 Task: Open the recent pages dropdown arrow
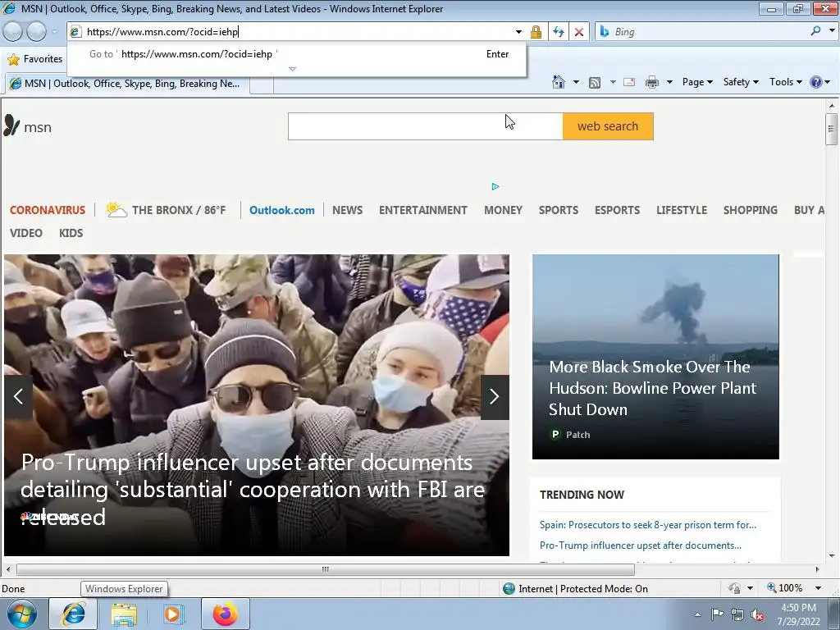pos(54,32)
